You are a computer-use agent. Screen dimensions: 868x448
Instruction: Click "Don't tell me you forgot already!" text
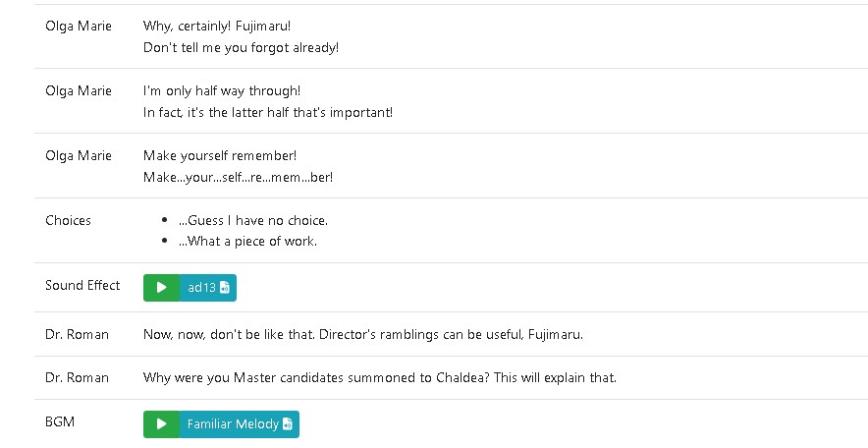click(241, 47)
